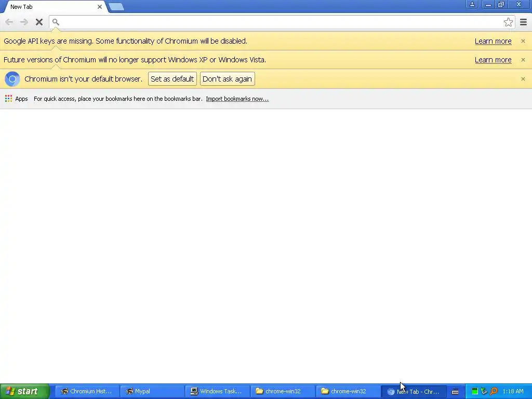This screenshot has height=399, width=532.
Task: Open the Apps shortcut on bookmarks bar
Action: click(16, 99)
